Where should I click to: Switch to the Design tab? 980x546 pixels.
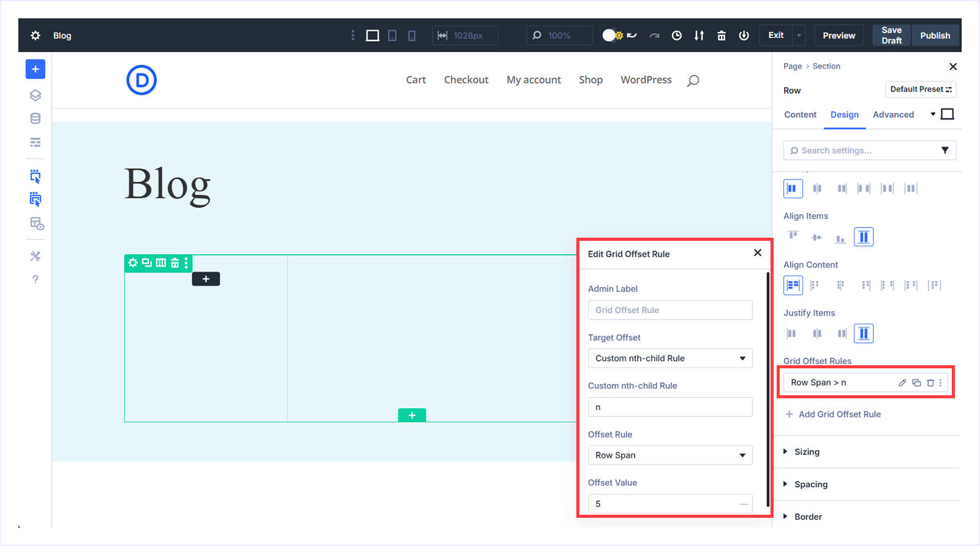(x=845, y=115)
